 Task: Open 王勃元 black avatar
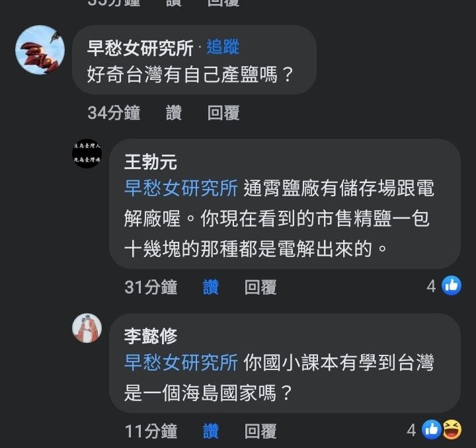point(87,154)
